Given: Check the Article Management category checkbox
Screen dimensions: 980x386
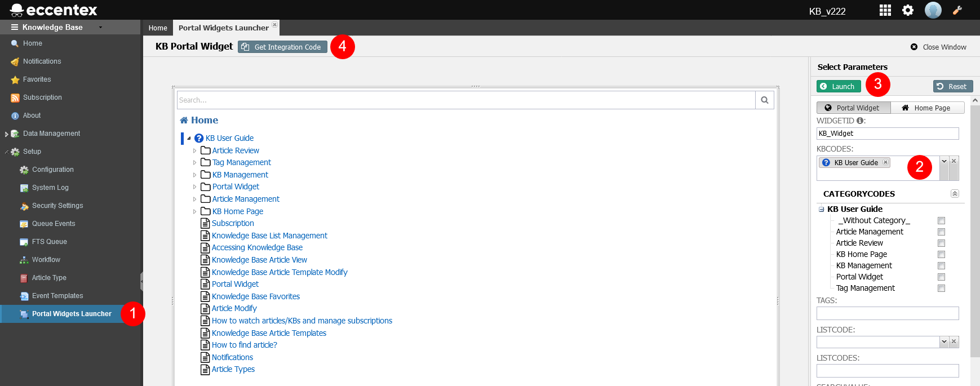Looking at the screenshot, I should click(x=941, y=232).
